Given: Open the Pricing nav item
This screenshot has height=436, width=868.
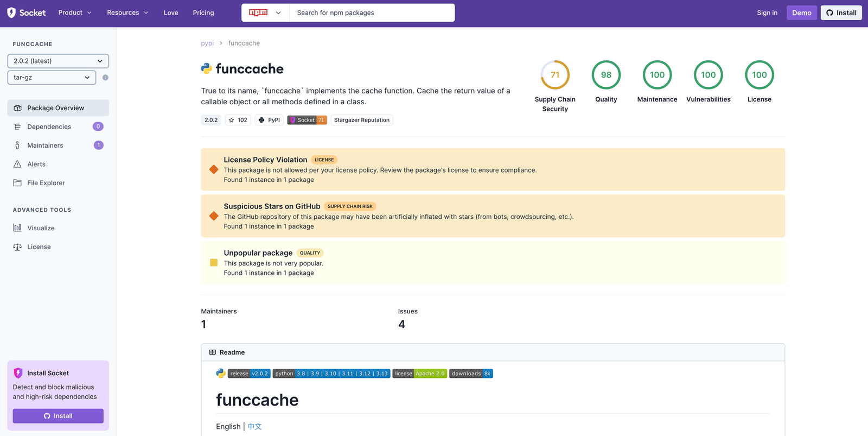Looking at the screenshot, I should [x=203, y=13].
